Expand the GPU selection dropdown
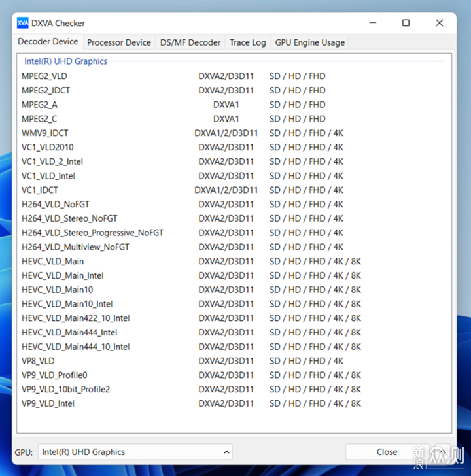 (135, 452)
